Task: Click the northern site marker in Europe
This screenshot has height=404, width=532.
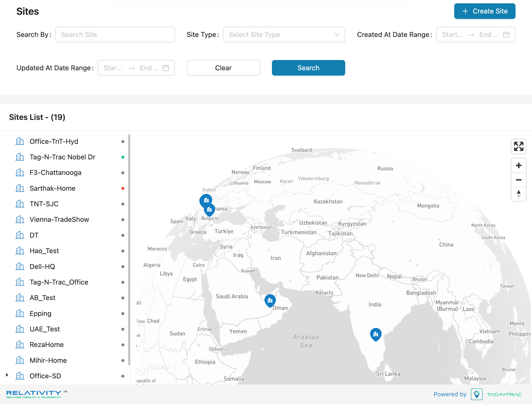Action: pos(206,201)
